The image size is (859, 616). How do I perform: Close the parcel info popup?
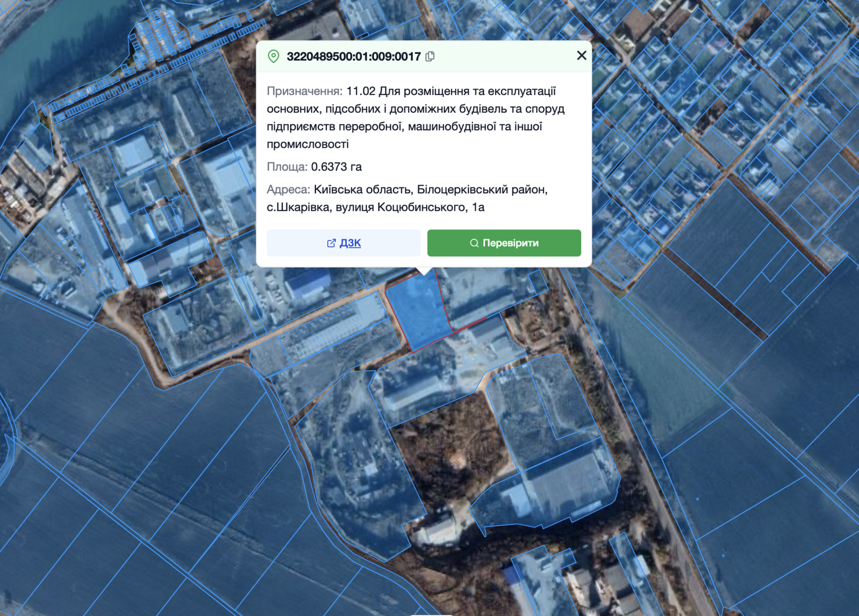click(581, 55)
